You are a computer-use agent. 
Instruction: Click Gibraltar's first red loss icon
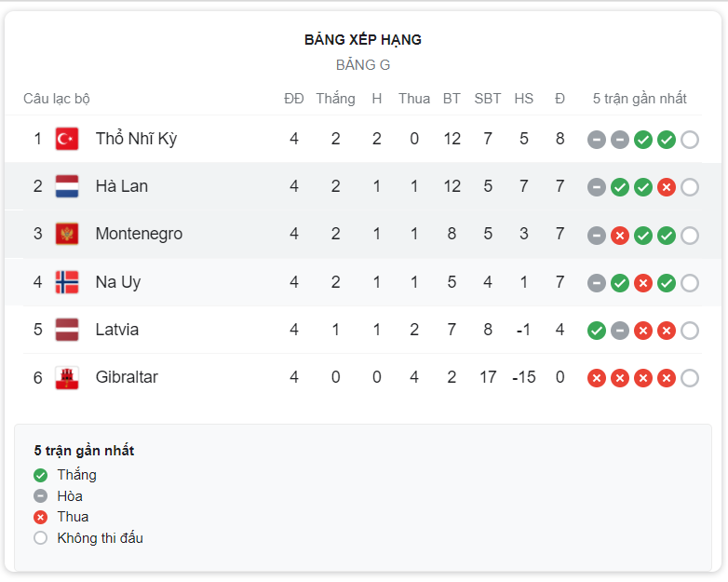[597, 378]
